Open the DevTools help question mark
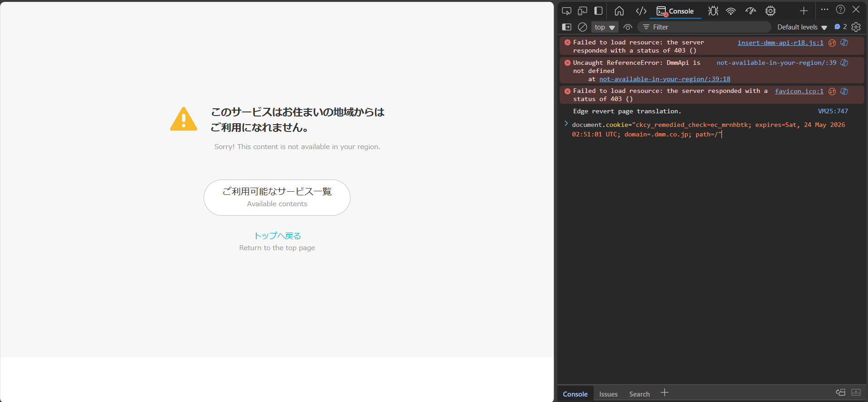868x402 pixels. tap(840, 10)
